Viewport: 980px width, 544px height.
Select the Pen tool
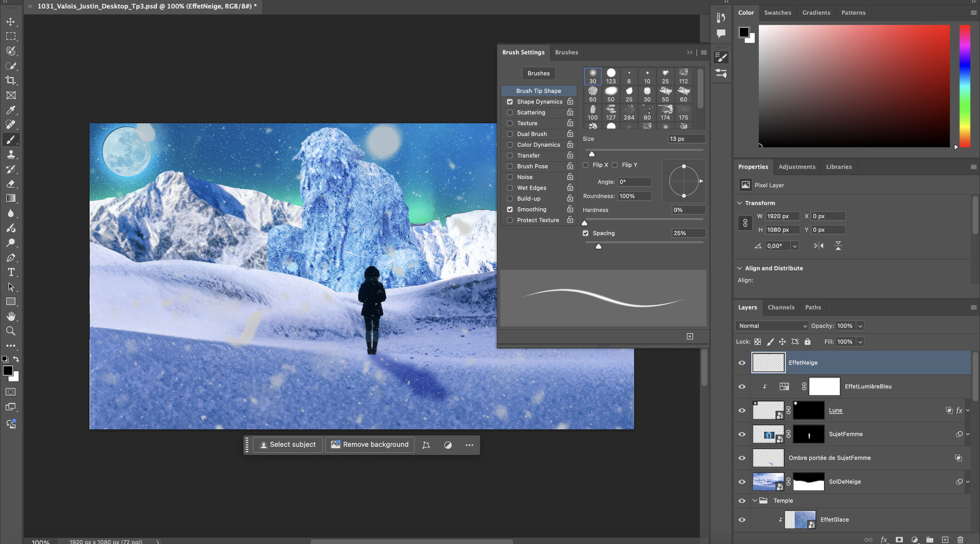point(11,258)
